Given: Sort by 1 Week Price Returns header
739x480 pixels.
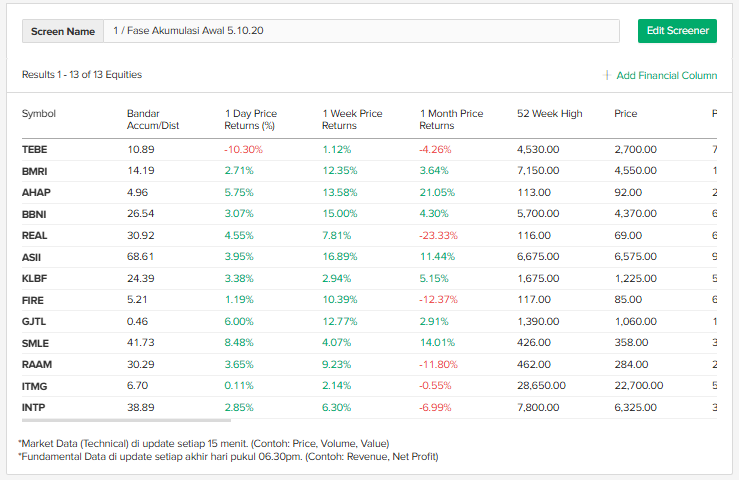Looking at the screenshot, I should 352,119.
